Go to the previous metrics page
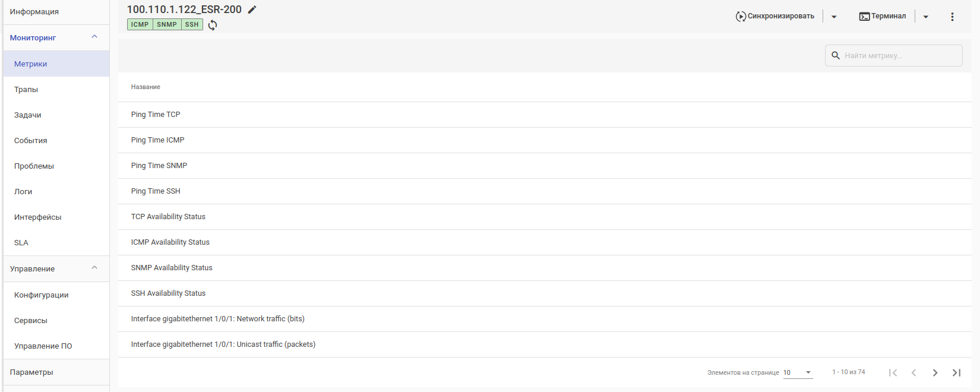Viewport: 980px width, 392px height. [913, 372]
